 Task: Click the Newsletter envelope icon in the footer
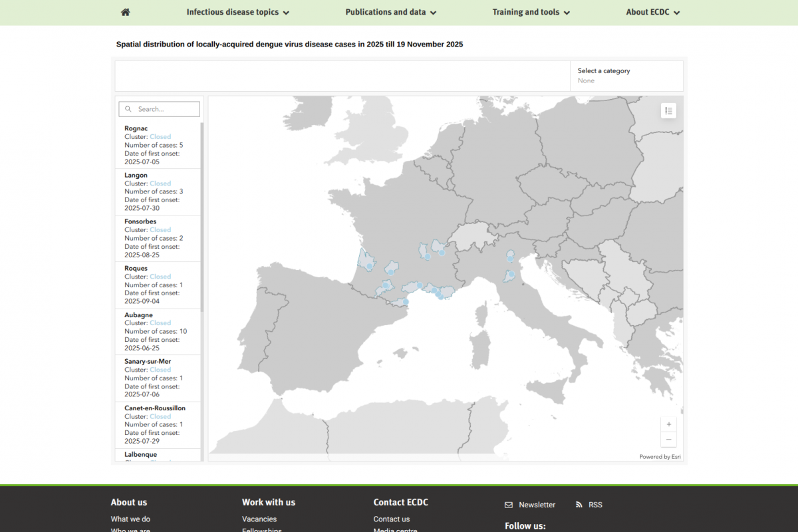508,505
